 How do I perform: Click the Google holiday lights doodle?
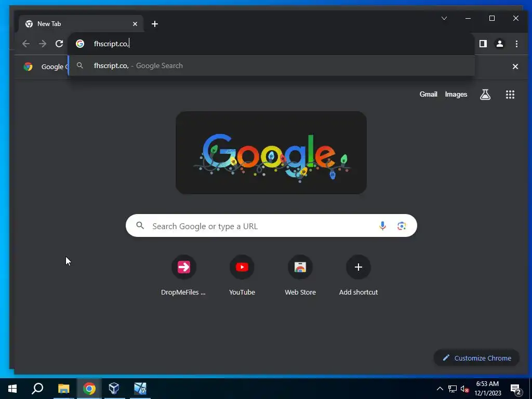271,153
